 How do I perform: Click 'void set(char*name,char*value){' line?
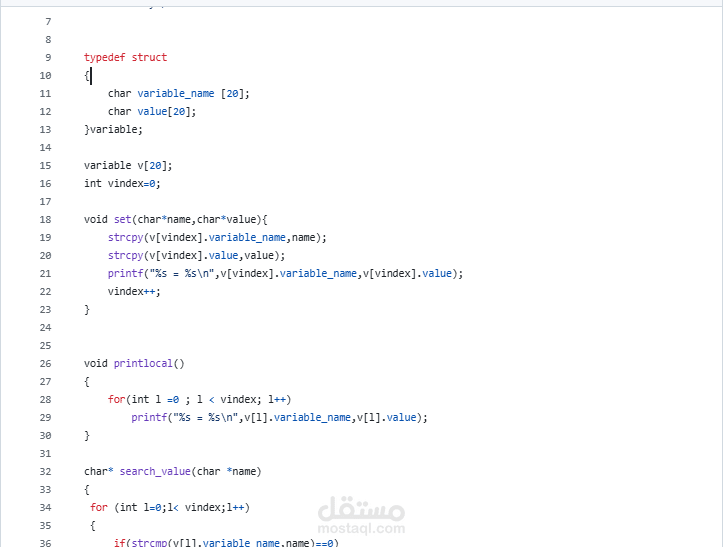click(175, 220)
